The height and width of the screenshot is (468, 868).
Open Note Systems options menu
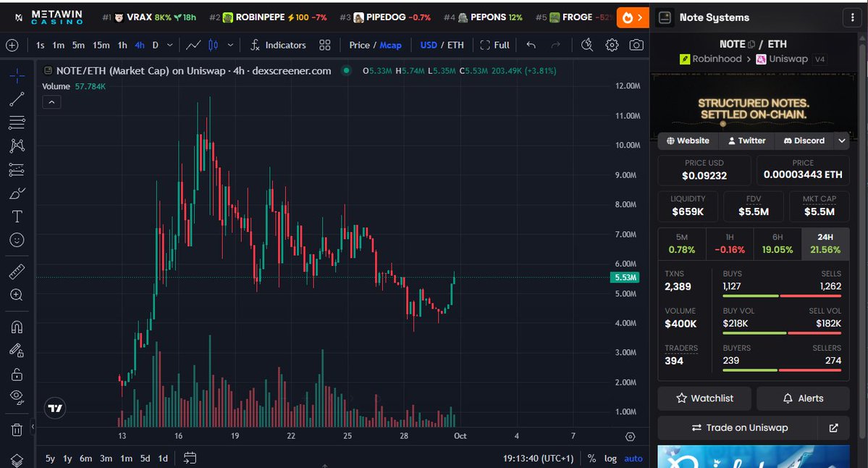(853, 17)
